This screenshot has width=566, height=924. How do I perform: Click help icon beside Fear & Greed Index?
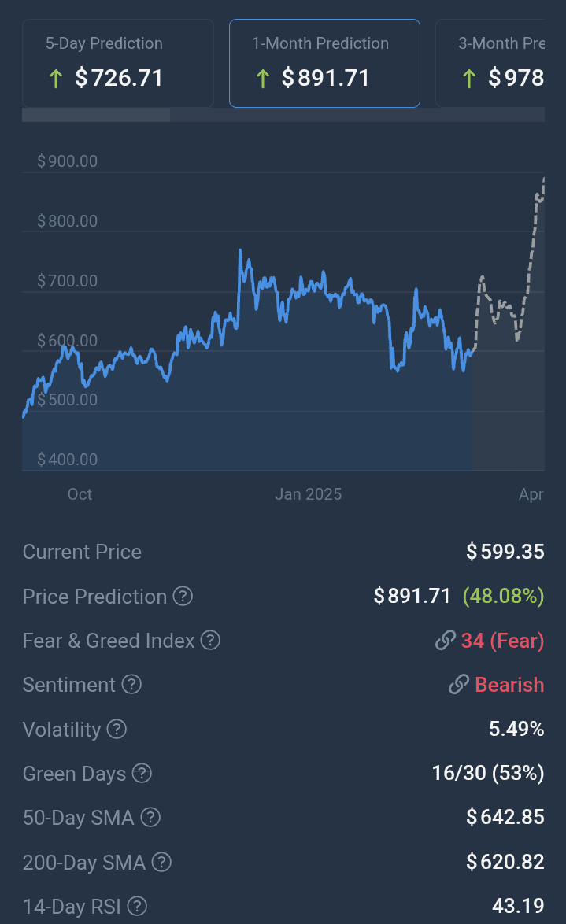click(210, 641)
